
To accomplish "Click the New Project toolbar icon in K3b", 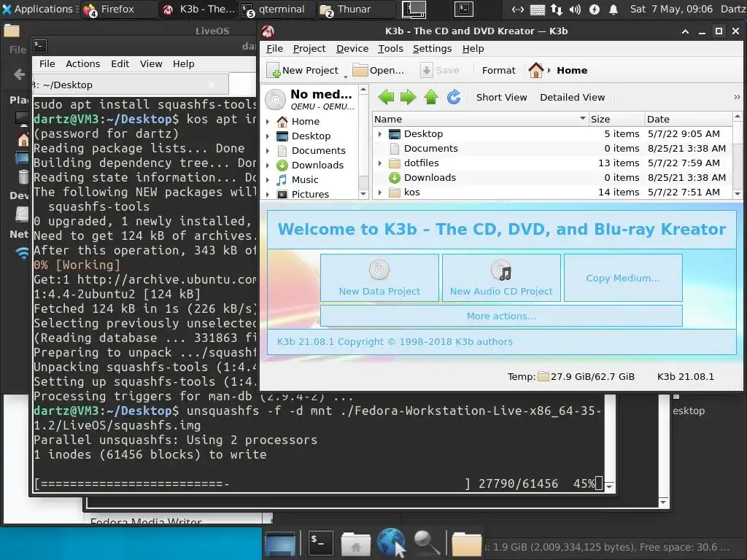I will (x=274, y=71).
